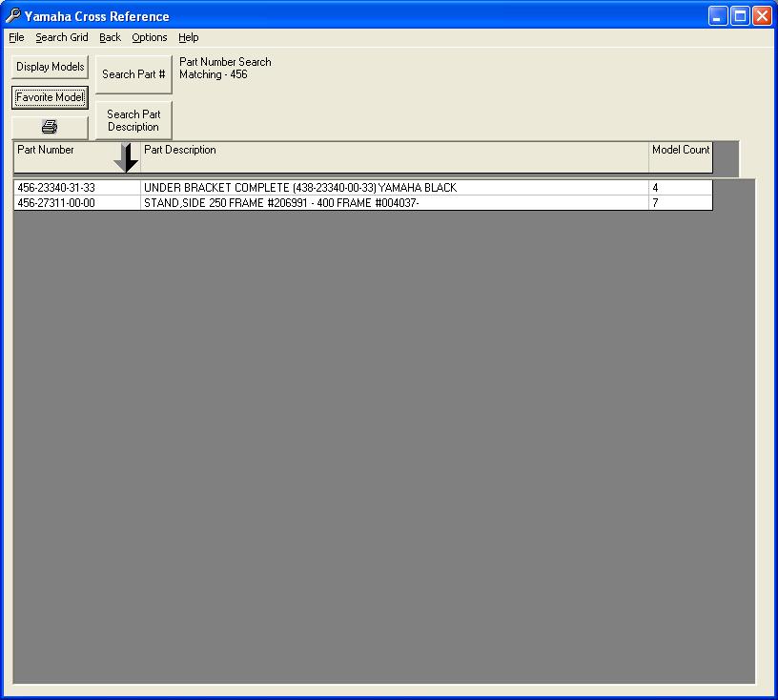This screenshot has height=700, width=778.
Task: Click Search Part Description button
Action: click(133, 120)
